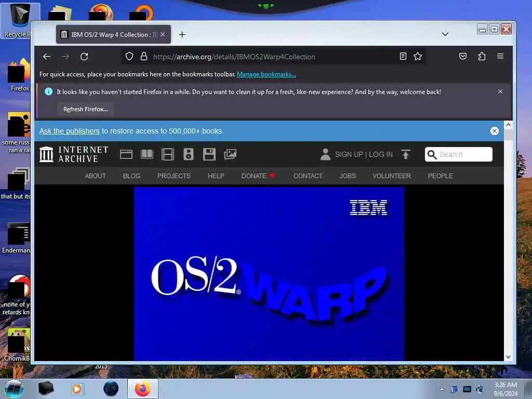Open the tracking protection shield icon
Viewport: 532px width, 399px height.
point(129,56)
